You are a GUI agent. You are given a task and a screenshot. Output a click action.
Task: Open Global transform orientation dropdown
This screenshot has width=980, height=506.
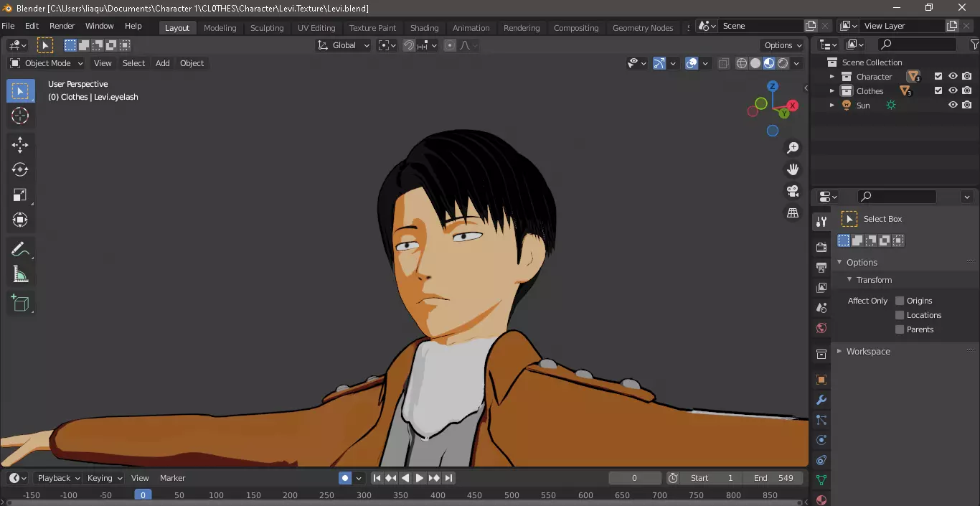(x=344, y=45)
